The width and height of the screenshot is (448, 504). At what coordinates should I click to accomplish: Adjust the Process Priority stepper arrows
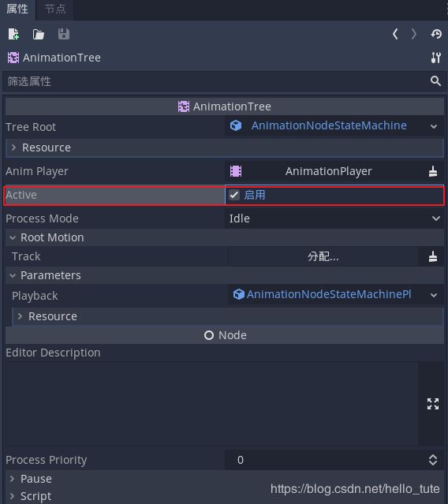point(433,460)
